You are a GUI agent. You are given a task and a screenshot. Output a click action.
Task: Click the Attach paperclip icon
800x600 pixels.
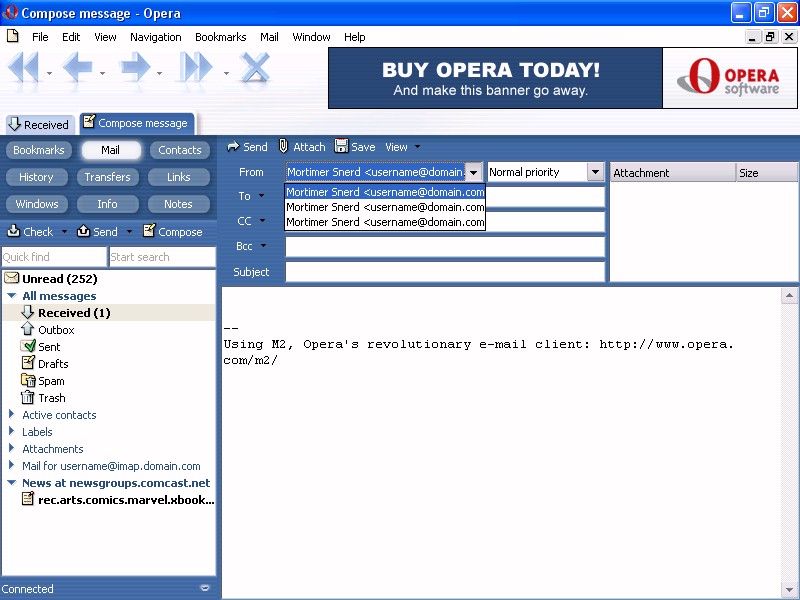point(284,146)
